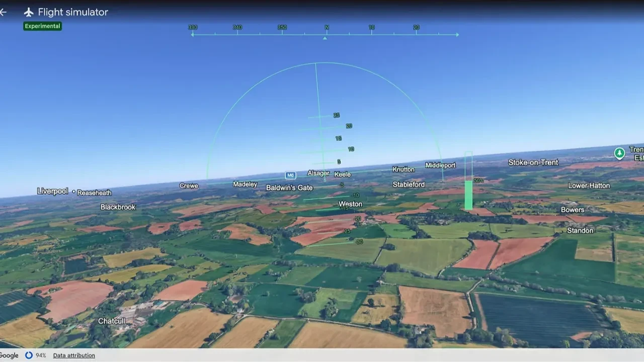This screenshot has height=362, width=644.
Task: Click the Experimental badge
Action: (x=42, y=26)
